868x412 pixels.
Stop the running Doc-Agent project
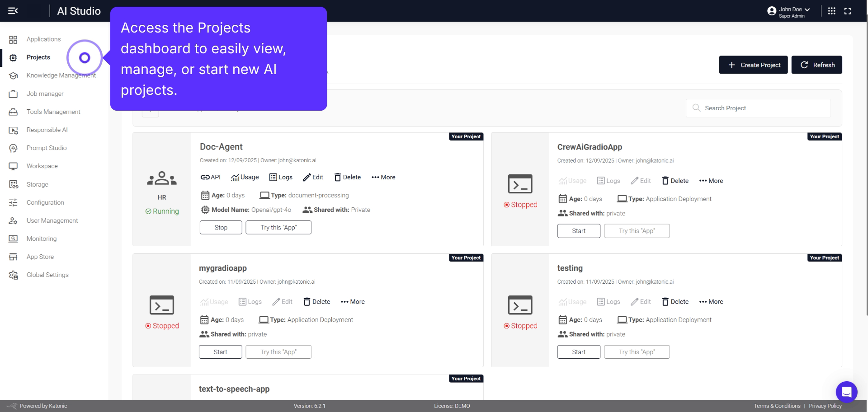click(221, 227)
